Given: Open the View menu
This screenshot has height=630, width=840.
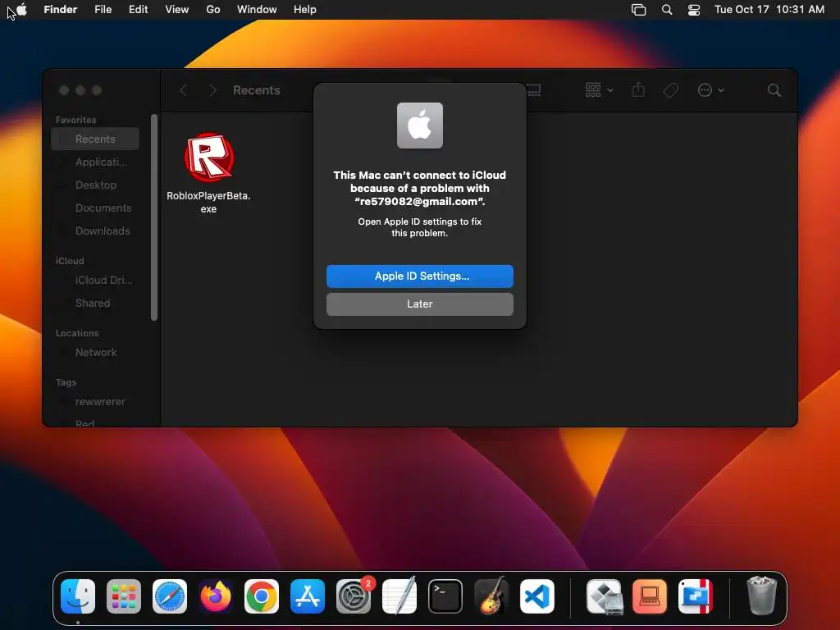Looking at the screenshot, I should [x=177, y=10].
